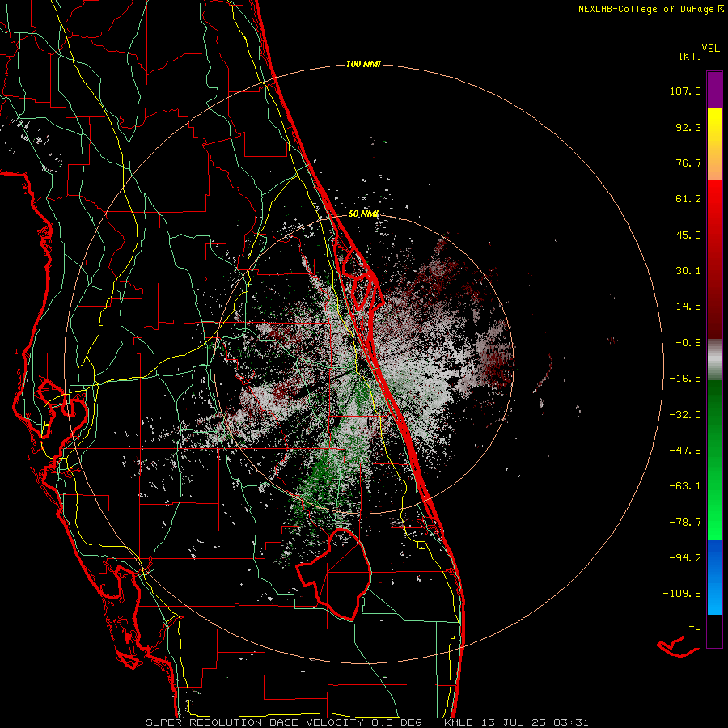This screenshot has width=728, height=728.
Task: Click the yellow-orange segment of velocity color bar
Action: point(714,144)
